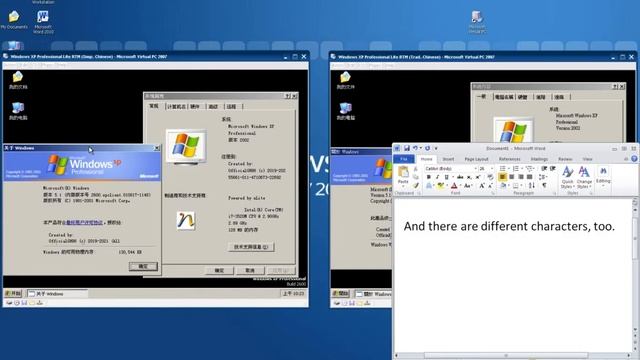Open Microsoft Word 2010 desktop shortcut

[x=43, y=22]
